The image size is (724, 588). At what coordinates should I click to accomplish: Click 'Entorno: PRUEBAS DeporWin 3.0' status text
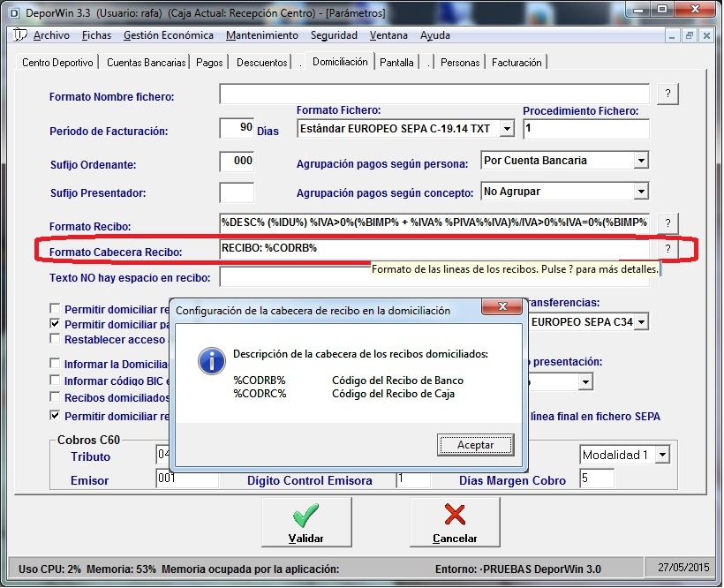518,569
